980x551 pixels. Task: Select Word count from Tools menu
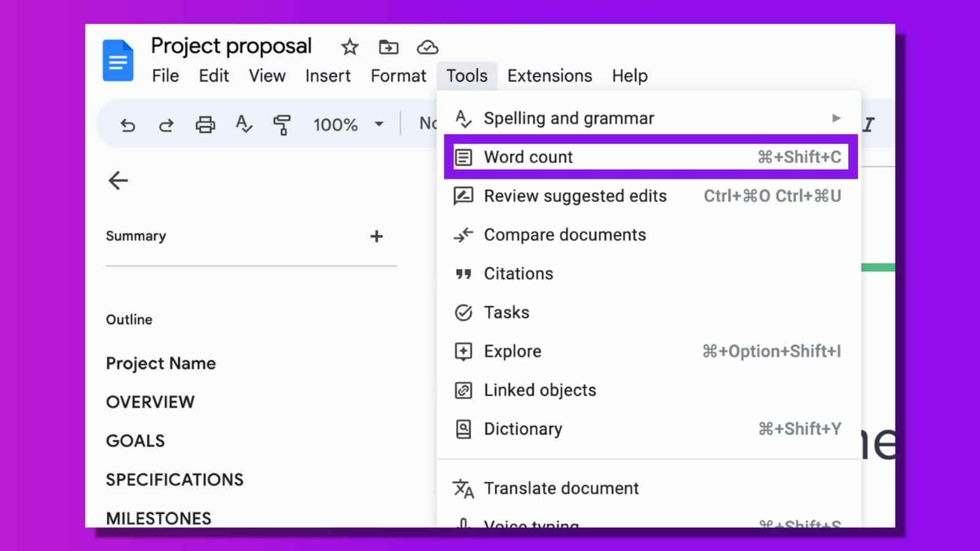(650, 157)
